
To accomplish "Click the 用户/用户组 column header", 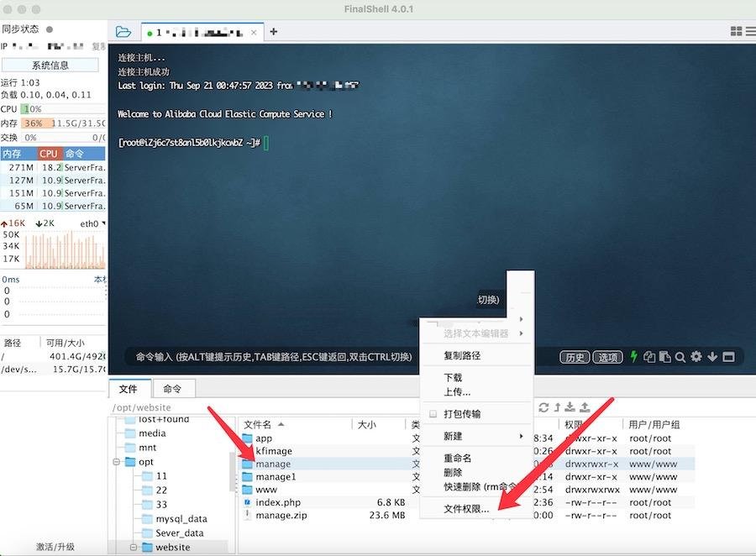I will tap(654, 424).
